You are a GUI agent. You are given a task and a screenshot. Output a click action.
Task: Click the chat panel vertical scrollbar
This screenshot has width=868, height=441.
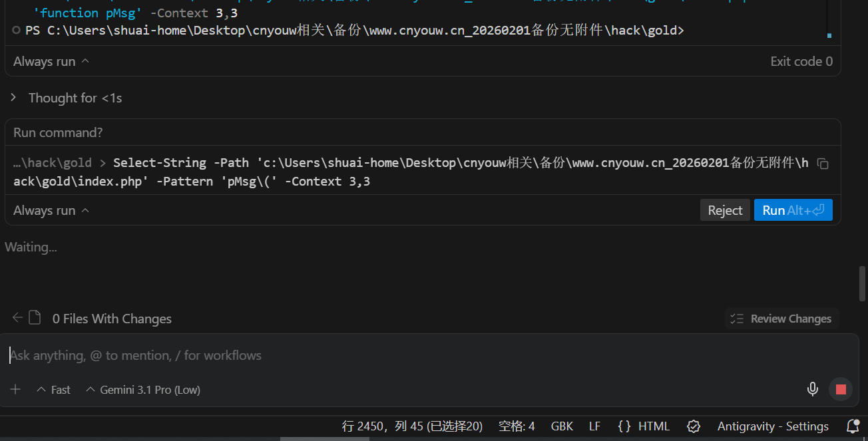click(x=863, y=283)
